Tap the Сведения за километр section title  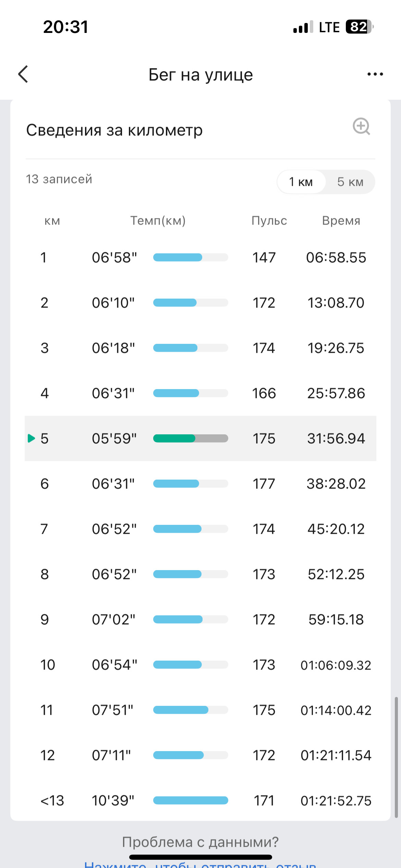click(114, 130)
